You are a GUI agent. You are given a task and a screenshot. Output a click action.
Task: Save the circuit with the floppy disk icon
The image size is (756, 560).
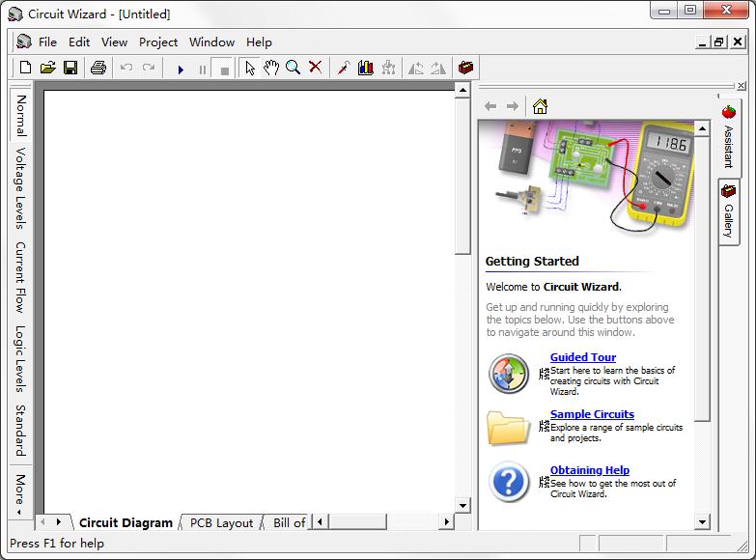(x=70, y=68)
